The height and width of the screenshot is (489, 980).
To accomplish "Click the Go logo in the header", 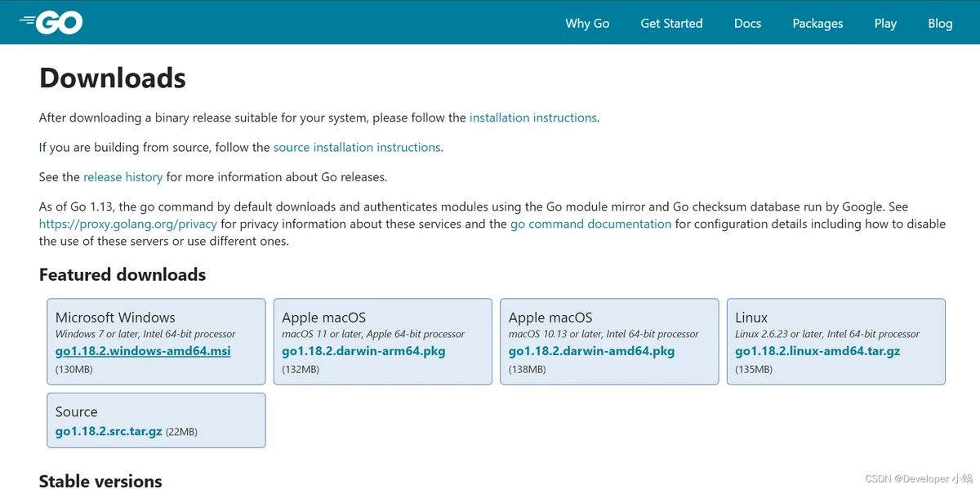I will [x=51, y=23].
